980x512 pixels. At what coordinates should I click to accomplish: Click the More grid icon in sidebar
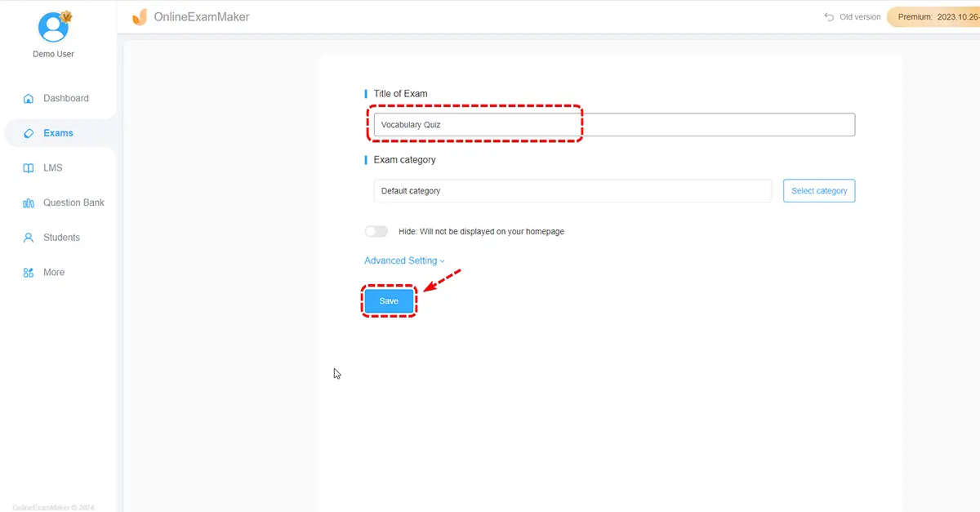[29, 273]
